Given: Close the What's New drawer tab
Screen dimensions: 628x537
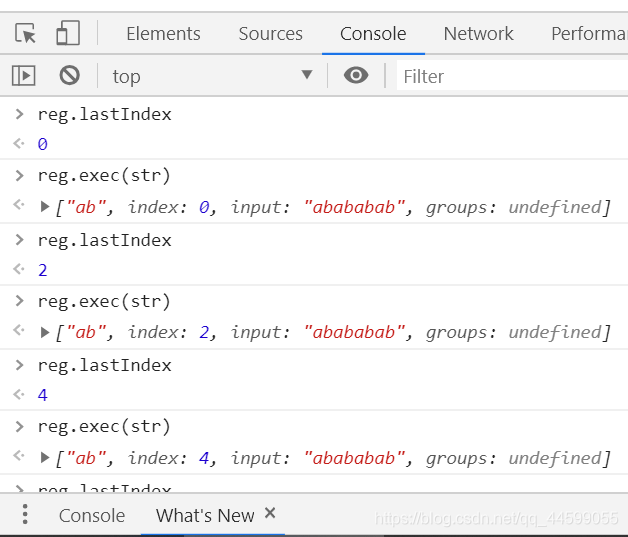Looking at the screenshot, I should coord(270,513).
